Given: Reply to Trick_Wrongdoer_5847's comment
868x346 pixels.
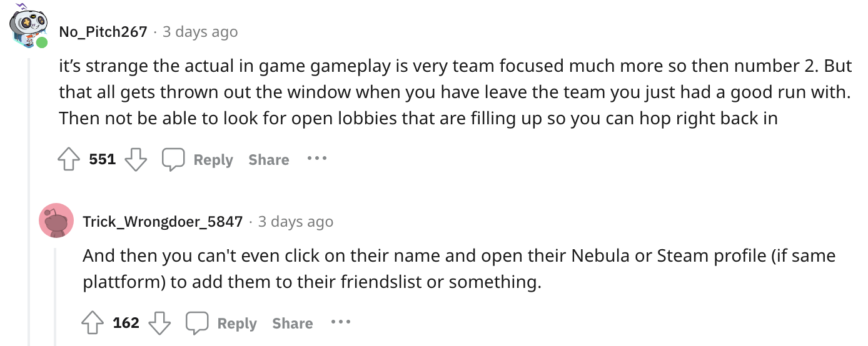Looking at the screenshot, I should pos(236,324).
